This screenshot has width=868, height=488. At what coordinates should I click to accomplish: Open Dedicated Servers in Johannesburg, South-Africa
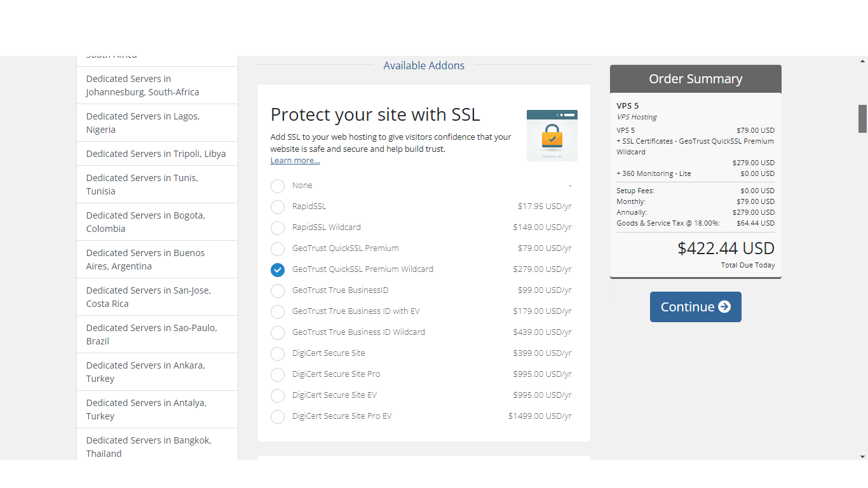pos(157,85)
